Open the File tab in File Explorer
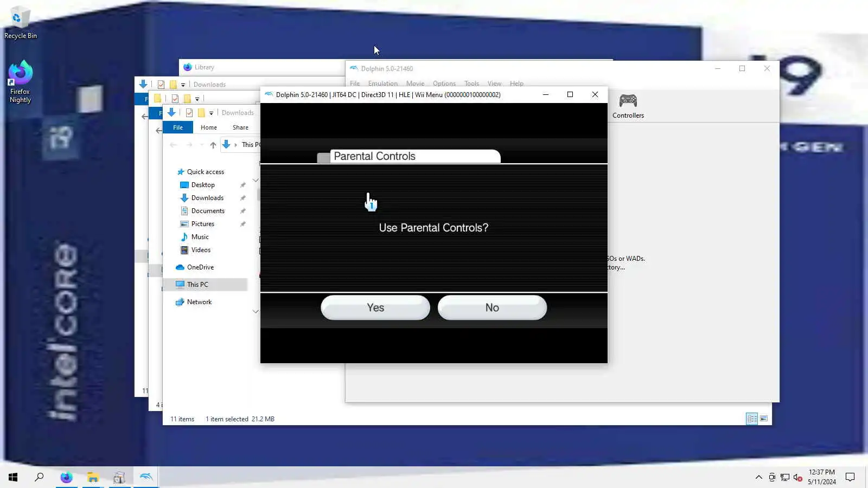This screenshot has height=488, width=868. [178, 127]
